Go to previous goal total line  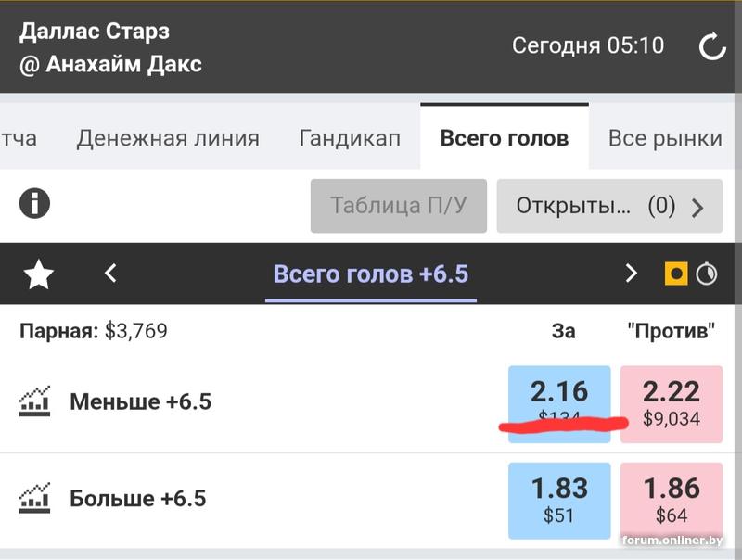click(x=110, y=274)
